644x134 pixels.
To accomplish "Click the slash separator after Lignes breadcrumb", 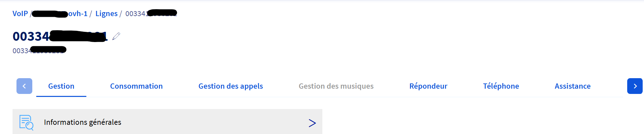I will pos(121,13).
